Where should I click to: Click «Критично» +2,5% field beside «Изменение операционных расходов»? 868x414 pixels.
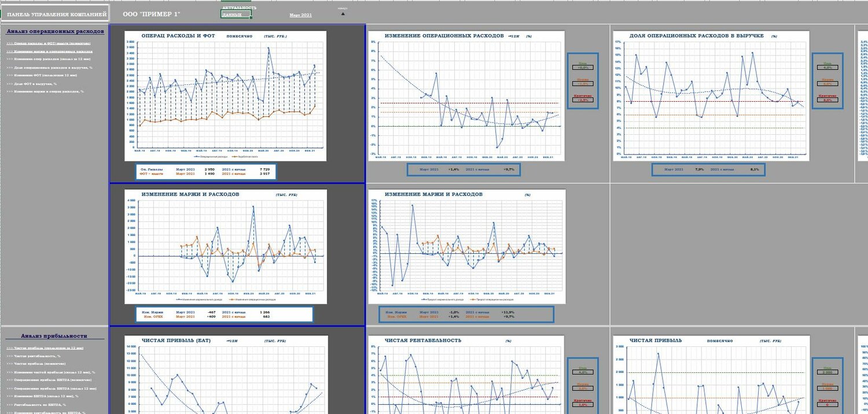582,100
